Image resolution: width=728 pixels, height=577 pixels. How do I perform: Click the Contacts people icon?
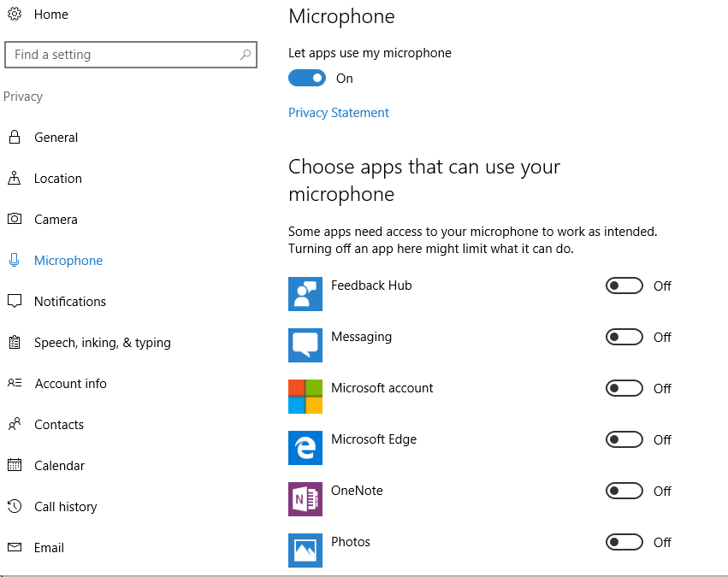(15, 424)
